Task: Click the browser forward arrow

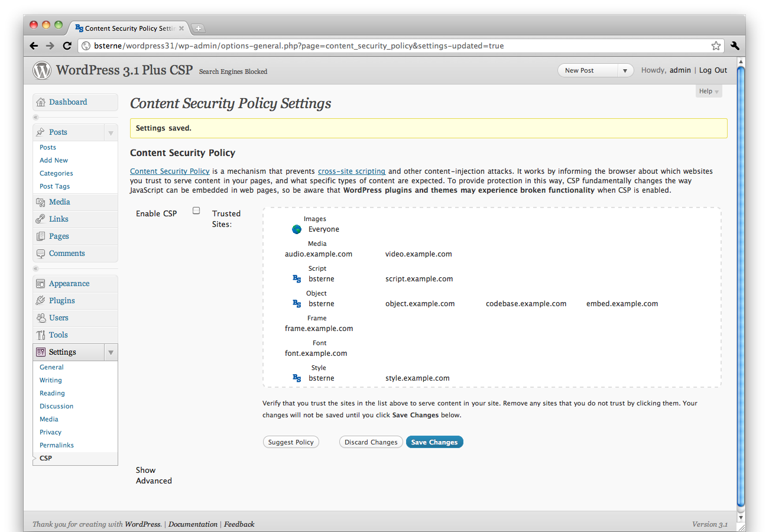Action: [x=50, y=46]
